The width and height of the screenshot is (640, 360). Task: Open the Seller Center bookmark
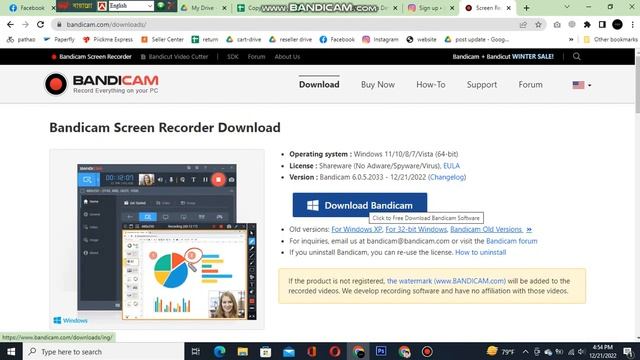tap(162, 40)
